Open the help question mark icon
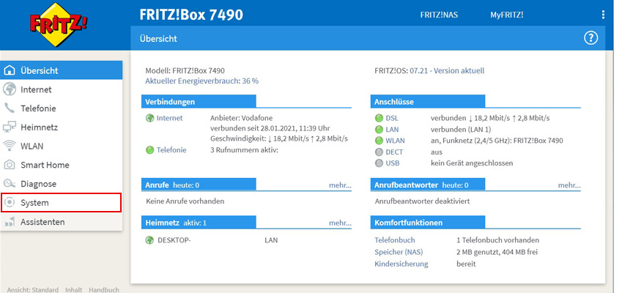 (x=591, y=38)
